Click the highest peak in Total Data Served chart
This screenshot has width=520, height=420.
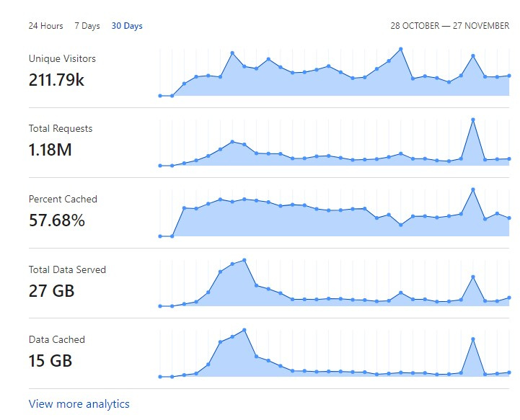click(x=244, y=260)
